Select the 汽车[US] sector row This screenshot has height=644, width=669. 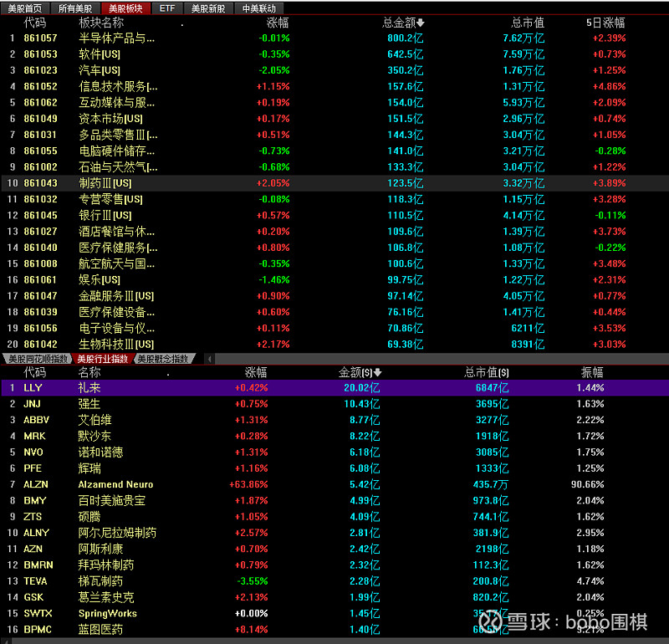pyautogui.click(x=334, y=70)
